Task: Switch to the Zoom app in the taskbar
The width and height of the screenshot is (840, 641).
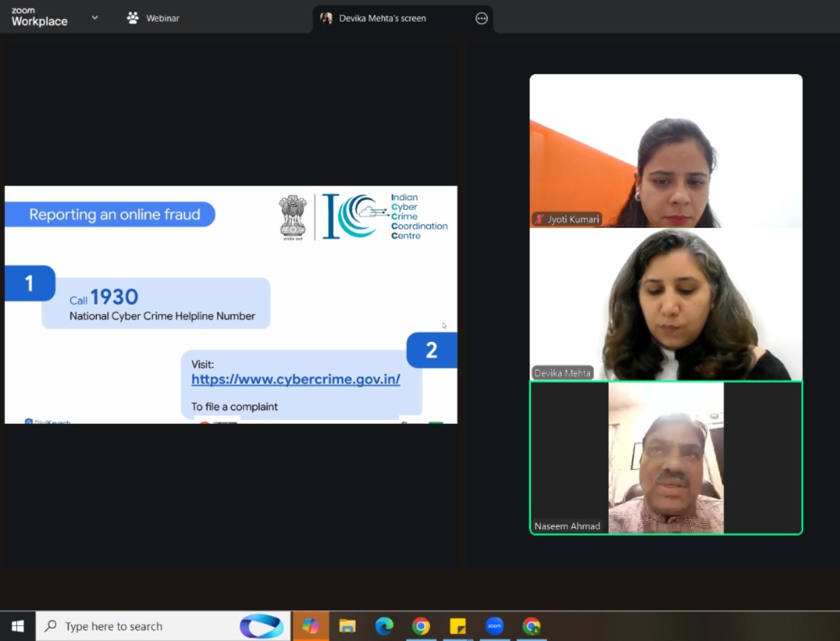Action: [x=495, y=626]
